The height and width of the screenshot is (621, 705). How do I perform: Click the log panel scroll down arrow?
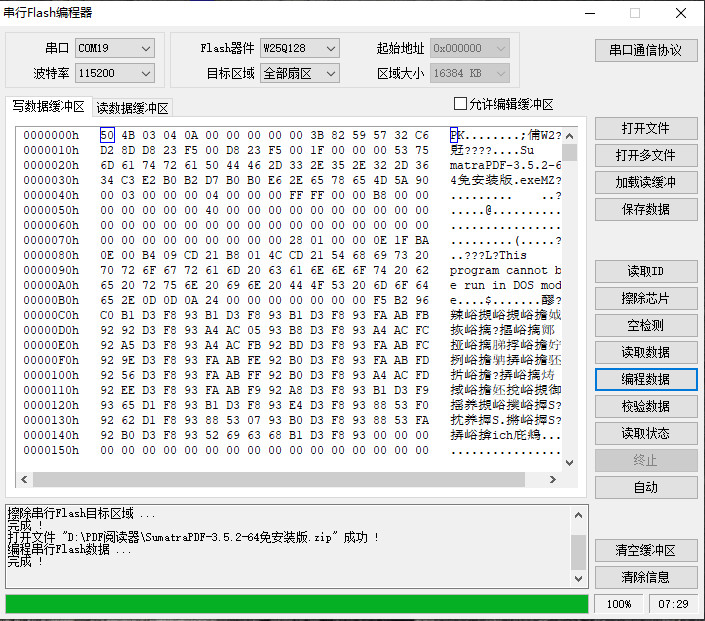[579, 579]
